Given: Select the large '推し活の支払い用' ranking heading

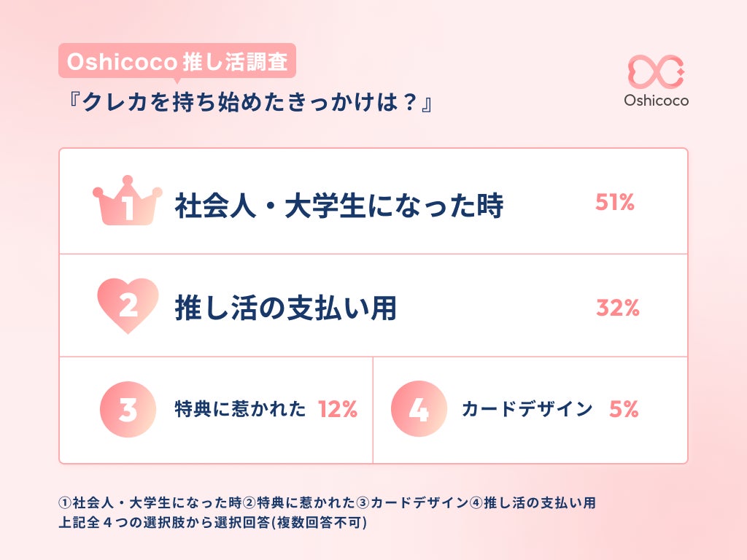Looking at the screenshot, I should [x=285, y=308].
